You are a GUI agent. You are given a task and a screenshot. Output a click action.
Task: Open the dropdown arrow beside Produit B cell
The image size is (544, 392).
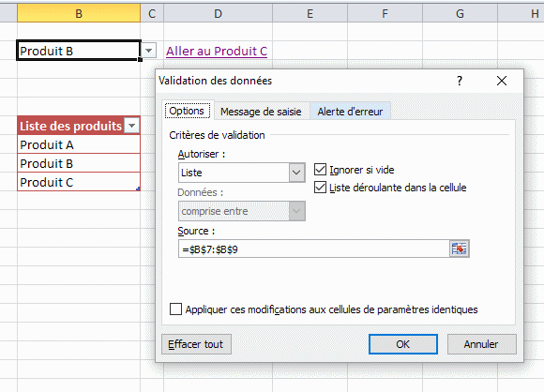click(x=148, y=51)
